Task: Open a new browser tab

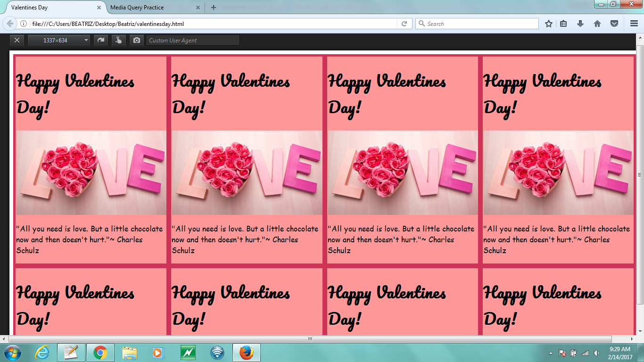Action: (214, 8)
